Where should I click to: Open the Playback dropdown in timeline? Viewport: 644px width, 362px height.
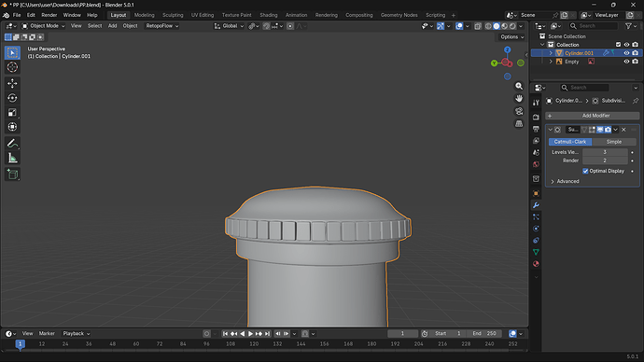tap(76, 334)
